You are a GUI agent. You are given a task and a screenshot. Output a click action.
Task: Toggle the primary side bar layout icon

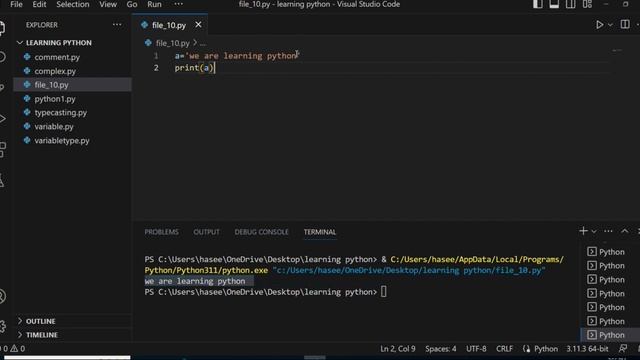(x=538, y=4)
